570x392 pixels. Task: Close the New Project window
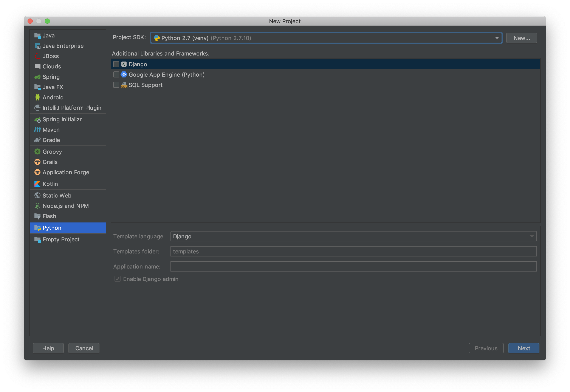(x=30, y=21)
